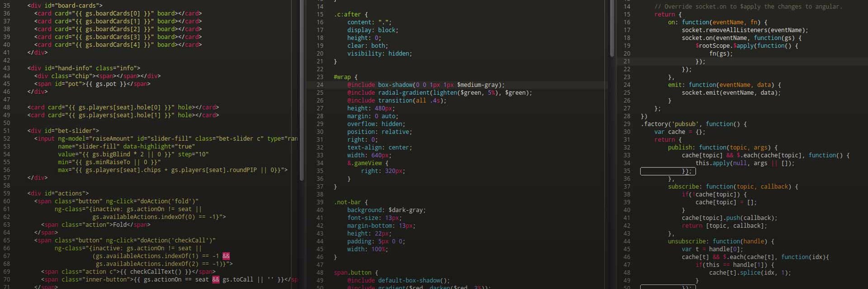The width and height of the screenshot is (868, 289).
Task: Click the content: "." declaration
Action: click(369, 22)
